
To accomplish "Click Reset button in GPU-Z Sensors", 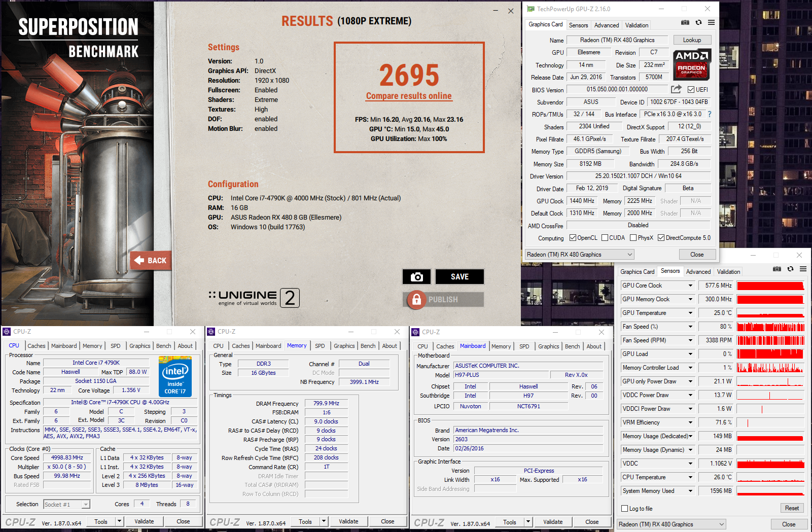I will pos(792,508).
